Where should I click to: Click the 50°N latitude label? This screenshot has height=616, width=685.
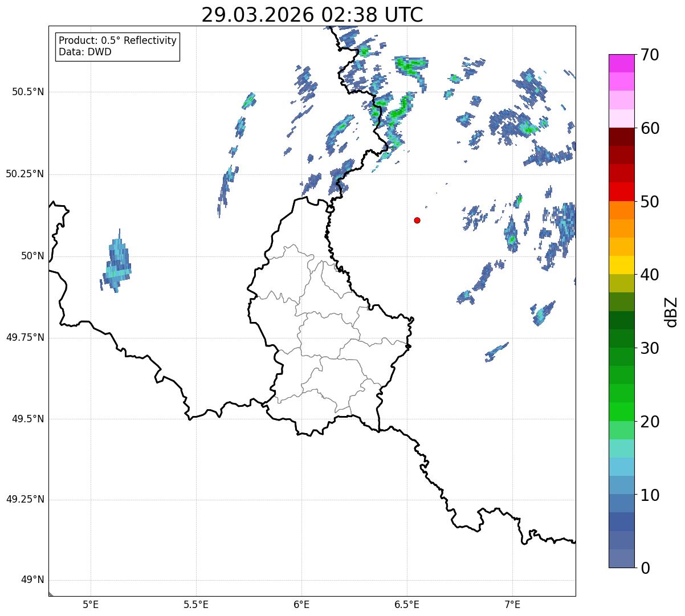coord(32,256)
